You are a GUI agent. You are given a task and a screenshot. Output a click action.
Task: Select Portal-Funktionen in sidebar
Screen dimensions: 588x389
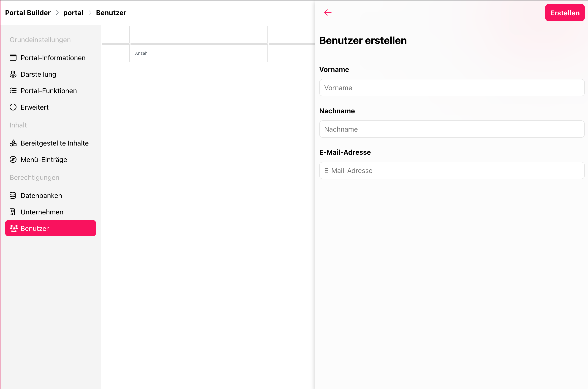pos(50,91)
